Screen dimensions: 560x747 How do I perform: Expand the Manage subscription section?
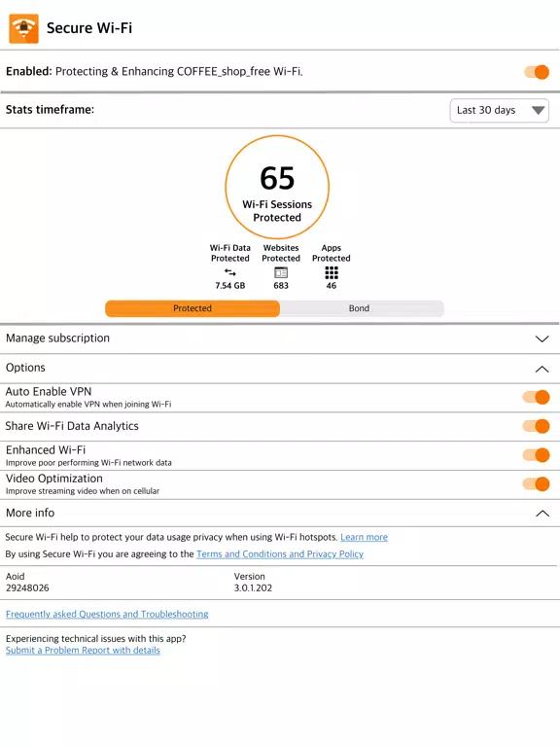tap(280, 338)
